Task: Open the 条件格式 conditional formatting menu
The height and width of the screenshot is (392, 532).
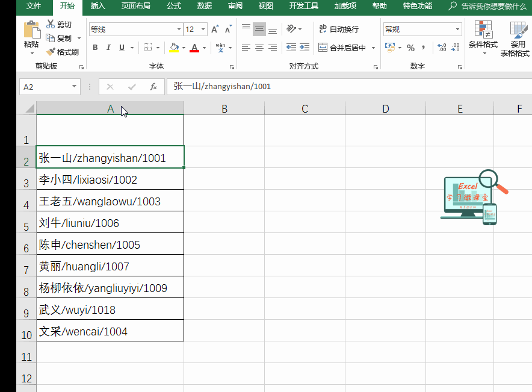Action: click(x=483, y=38)
